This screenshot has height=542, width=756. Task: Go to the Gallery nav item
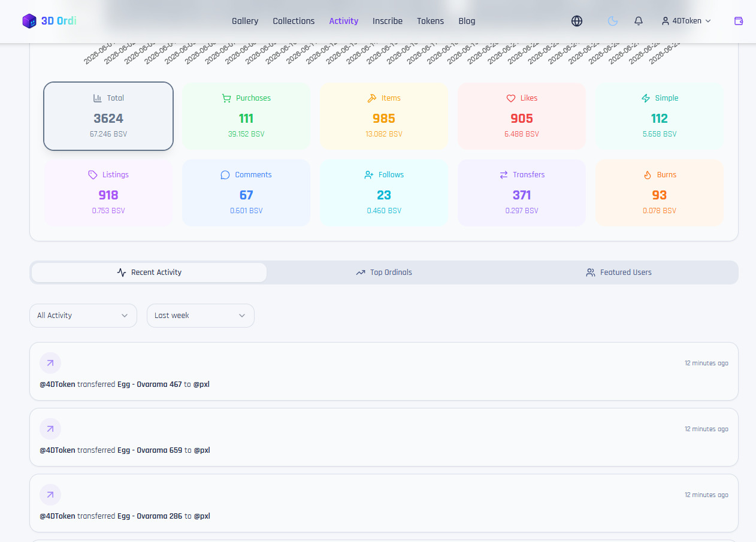coord(245,21)
